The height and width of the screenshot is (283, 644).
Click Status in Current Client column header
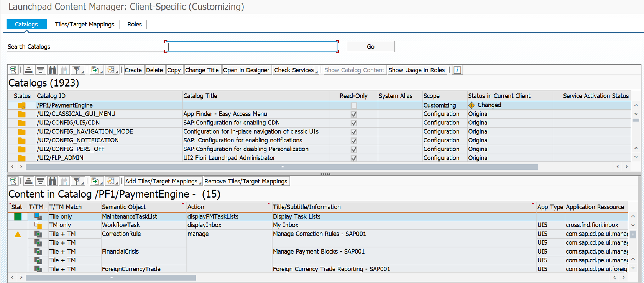coord(510,96)
